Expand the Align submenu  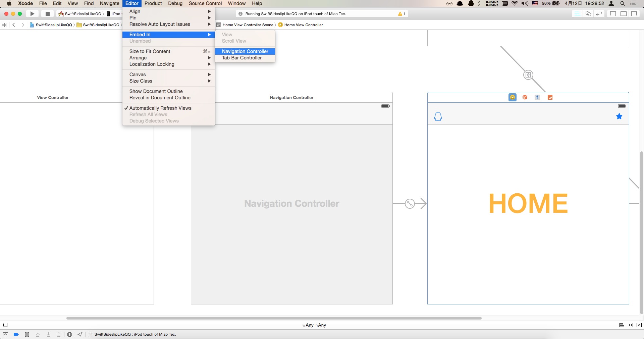[x=168, y=11]
